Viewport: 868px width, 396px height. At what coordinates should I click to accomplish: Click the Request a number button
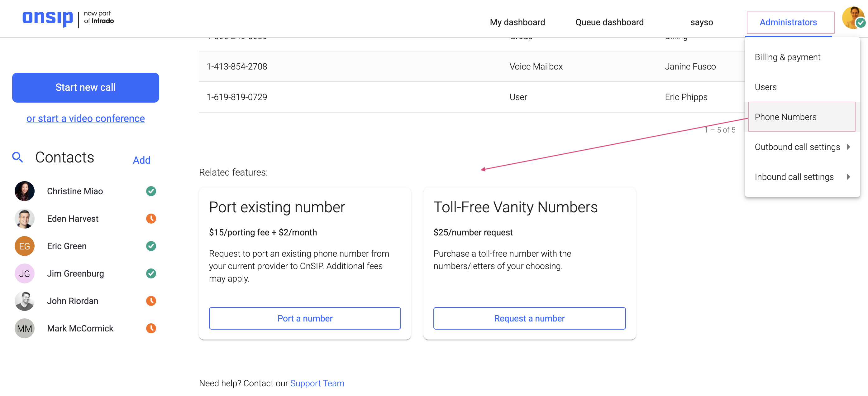point(529,318)
